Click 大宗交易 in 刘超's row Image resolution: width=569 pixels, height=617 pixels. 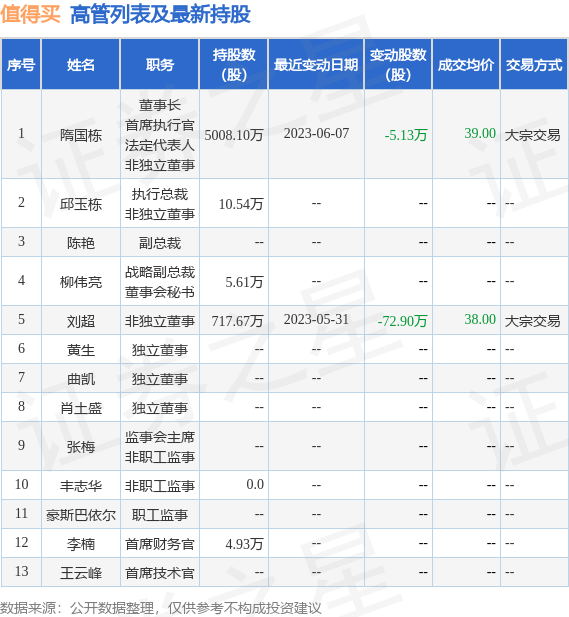532,321
